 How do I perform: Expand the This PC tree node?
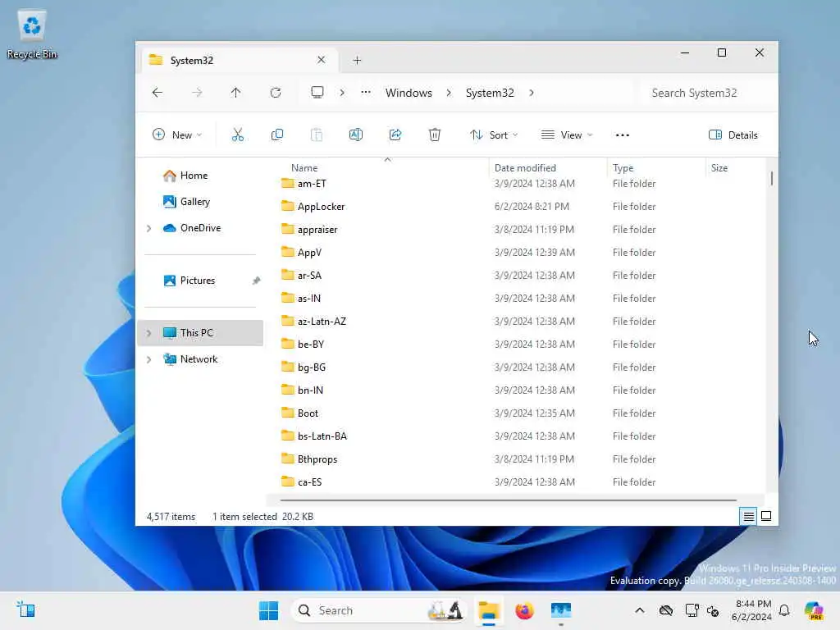149,333
